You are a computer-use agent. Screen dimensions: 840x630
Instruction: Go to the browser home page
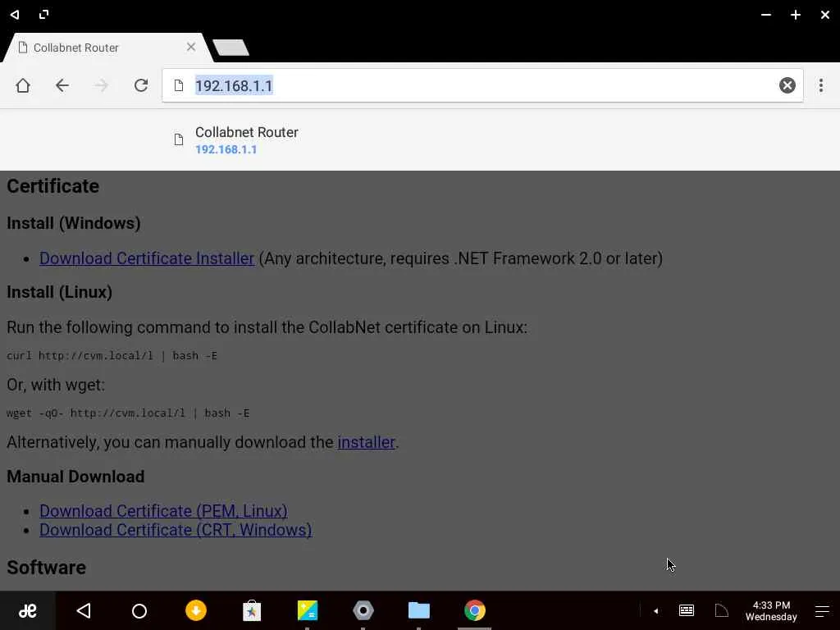pos(23,85)
